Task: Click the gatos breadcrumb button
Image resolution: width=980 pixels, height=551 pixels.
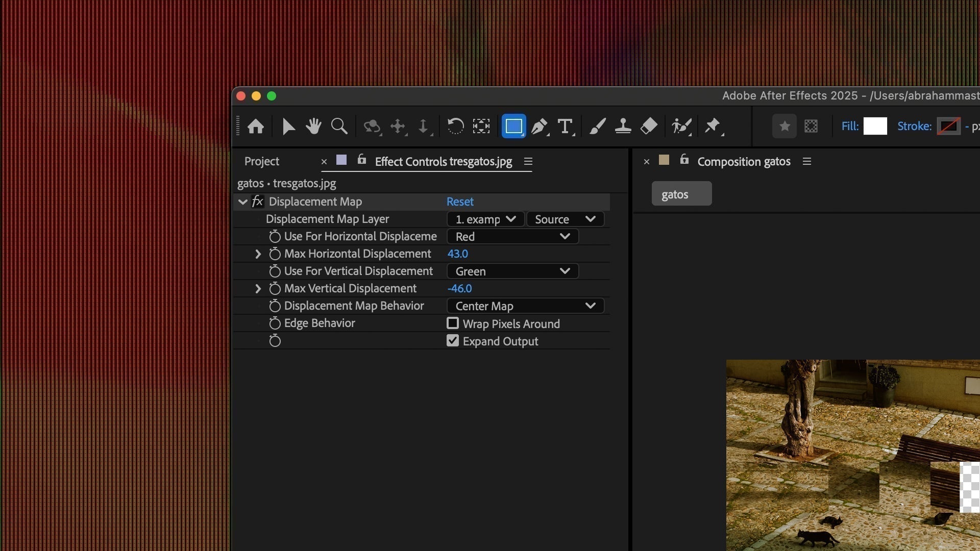Action: pos(681,194)
